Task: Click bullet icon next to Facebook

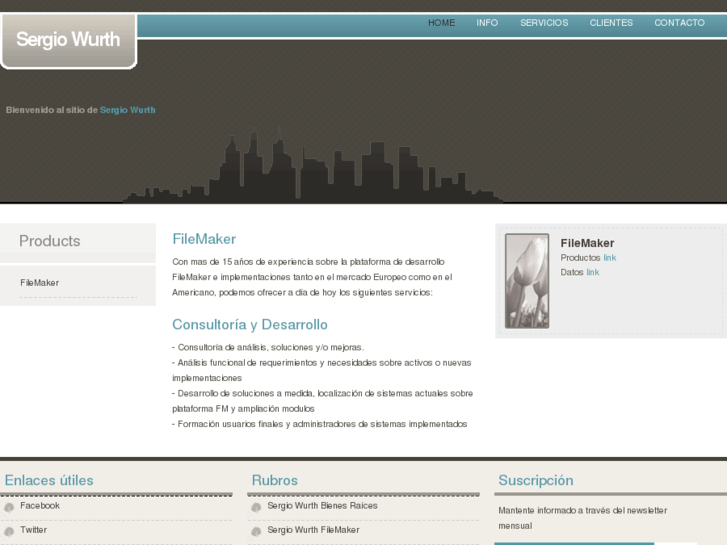Action: pyautogui.click(x=9, y=507)
